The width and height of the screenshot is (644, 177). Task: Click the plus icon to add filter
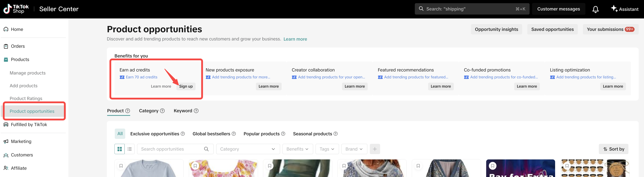point(375,149)
